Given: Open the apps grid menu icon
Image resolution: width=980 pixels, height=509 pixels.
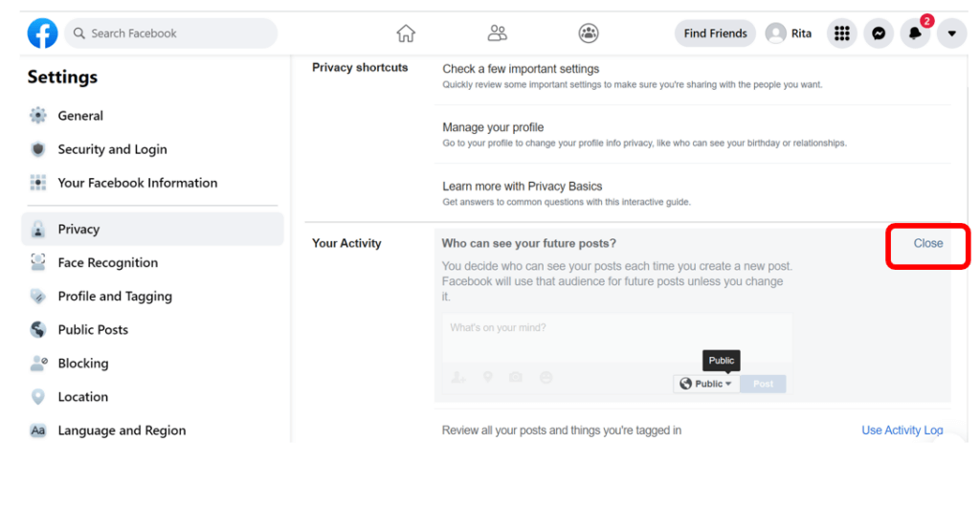Looking at the screenshot, I should point(842,33).
